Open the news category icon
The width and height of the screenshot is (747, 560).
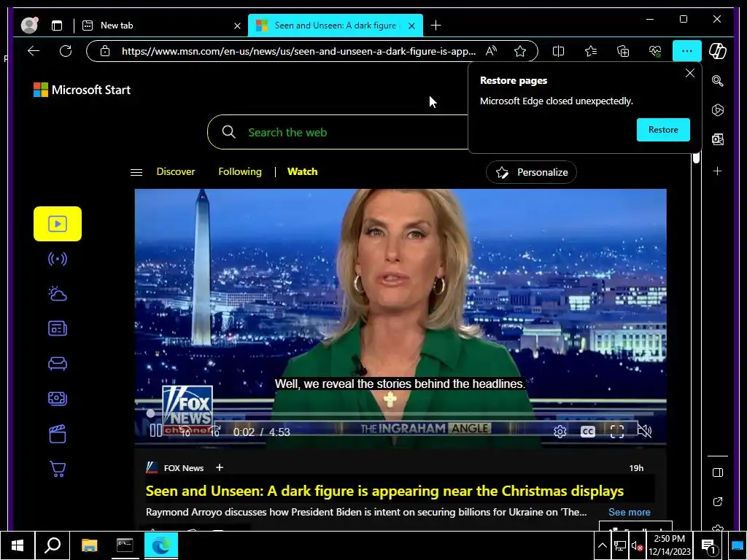(58, 329)
